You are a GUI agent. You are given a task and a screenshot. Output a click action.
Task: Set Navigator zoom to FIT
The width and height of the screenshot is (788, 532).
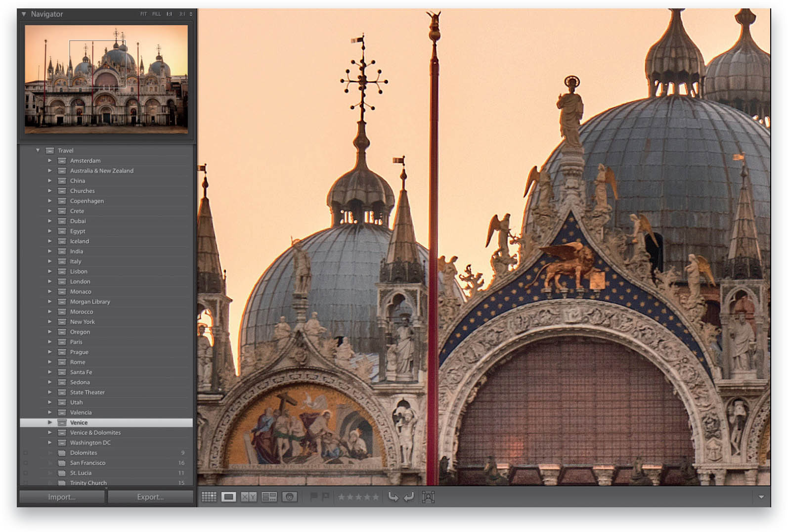(x=143, y=14)
